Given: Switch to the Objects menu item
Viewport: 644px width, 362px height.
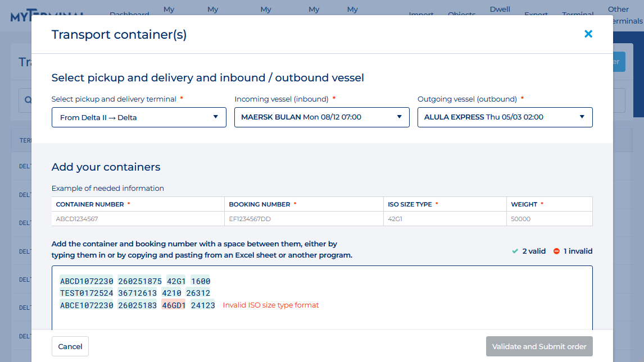Looking at the screenshot, I should tap(461, 14).
